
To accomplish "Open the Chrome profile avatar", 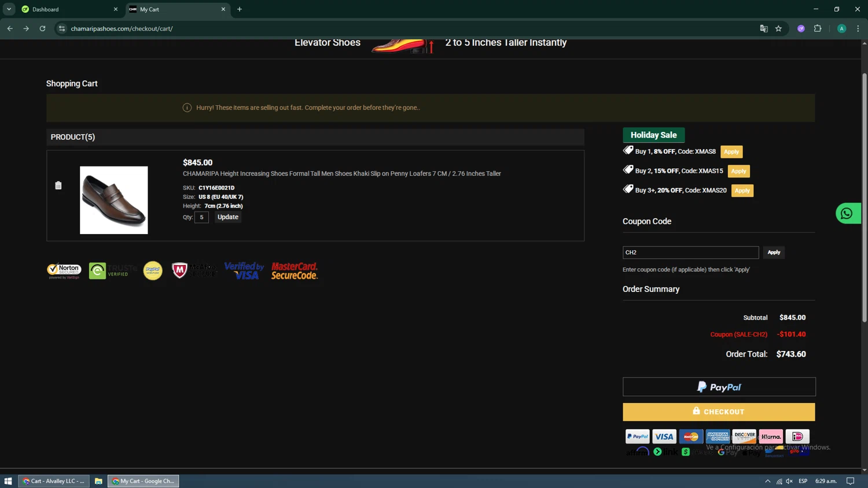I will (x=842, y=28).
